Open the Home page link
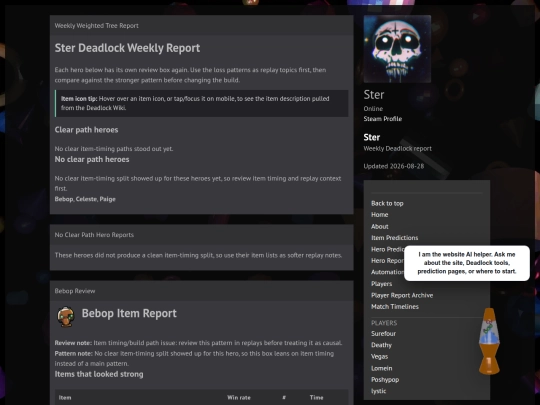Screen dimensions: 540x405 pyautogui.click(x=380, y=215)
